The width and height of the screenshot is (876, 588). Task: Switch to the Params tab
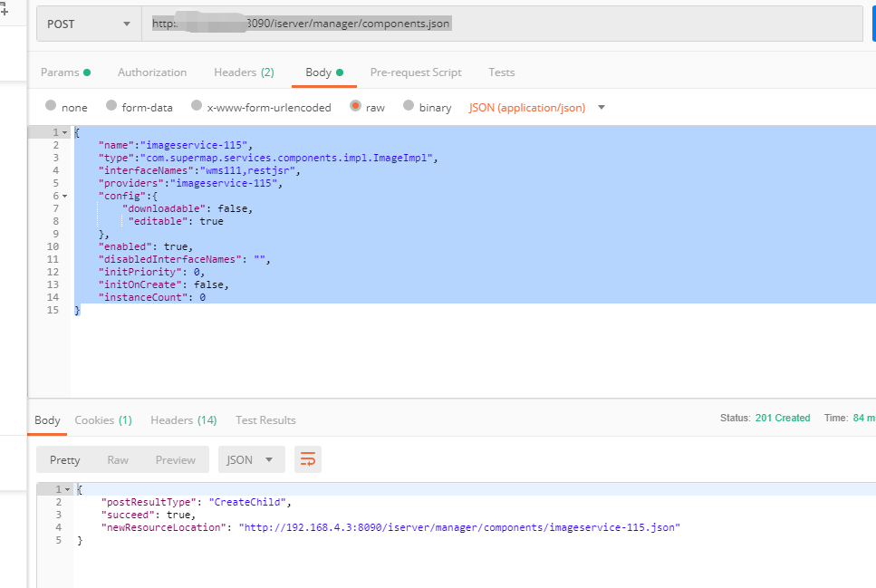[x=65, y=72]
